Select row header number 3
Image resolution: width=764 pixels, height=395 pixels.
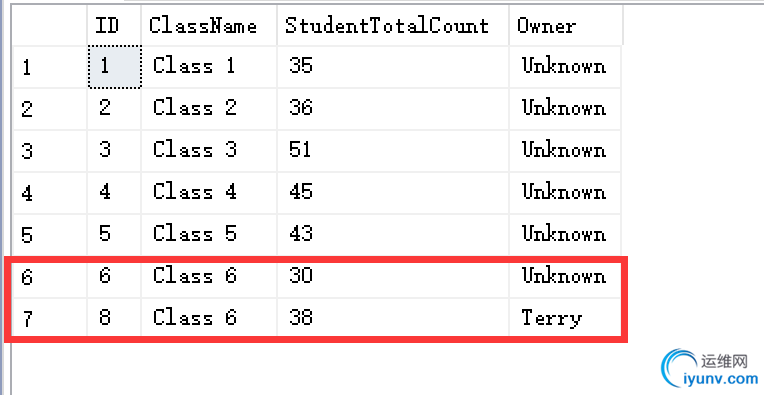click(x=50, y=151)
